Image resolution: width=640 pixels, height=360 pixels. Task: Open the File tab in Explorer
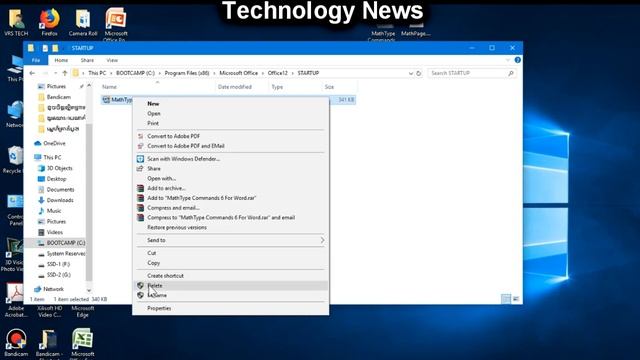tap(36, 60)
